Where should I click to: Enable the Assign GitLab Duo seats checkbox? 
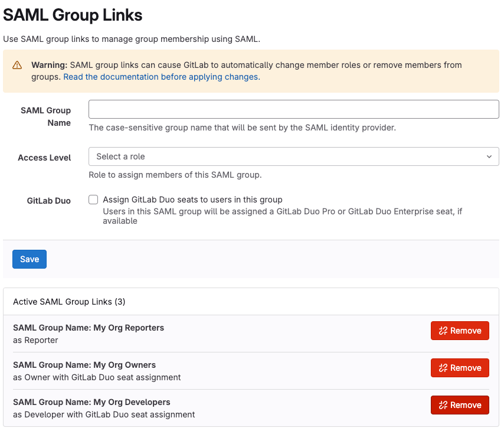click(x=93, y=199)
